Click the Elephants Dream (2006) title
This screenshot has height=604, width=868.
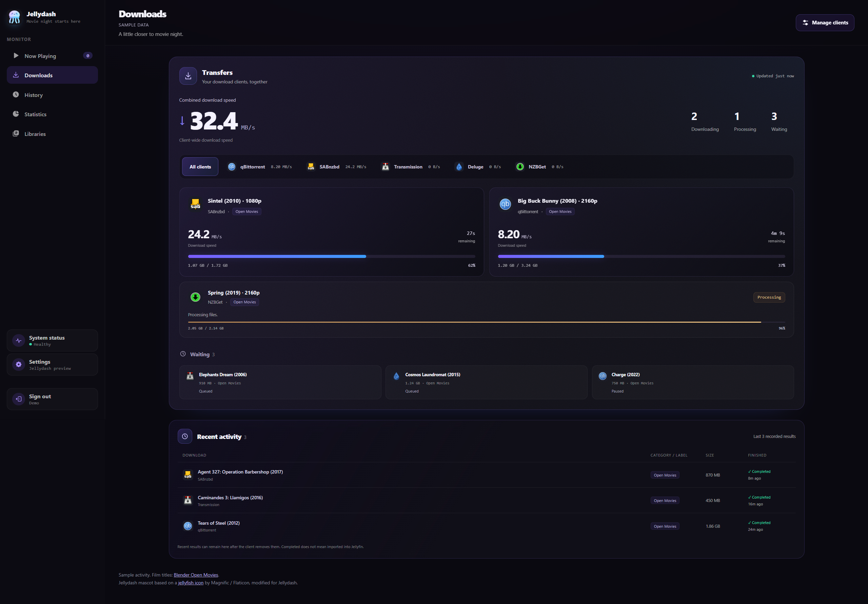(x=223, y=375)
